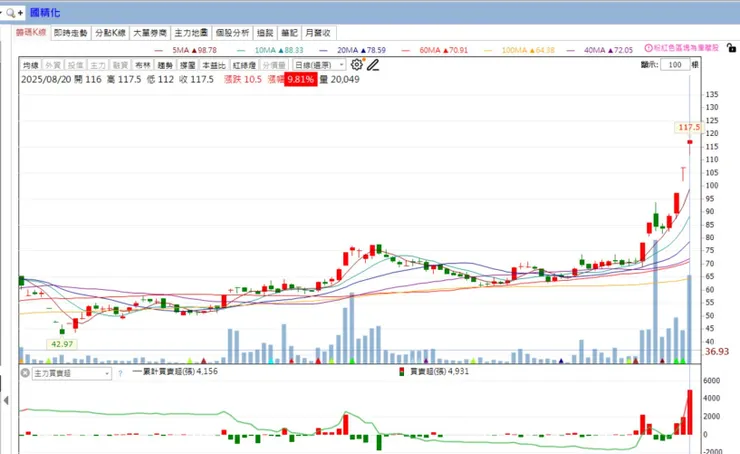The height and width of the screenshot is (454, 740).
Task: Toggle the 趨勢 overlay button
Action: (x=165, y=65)
